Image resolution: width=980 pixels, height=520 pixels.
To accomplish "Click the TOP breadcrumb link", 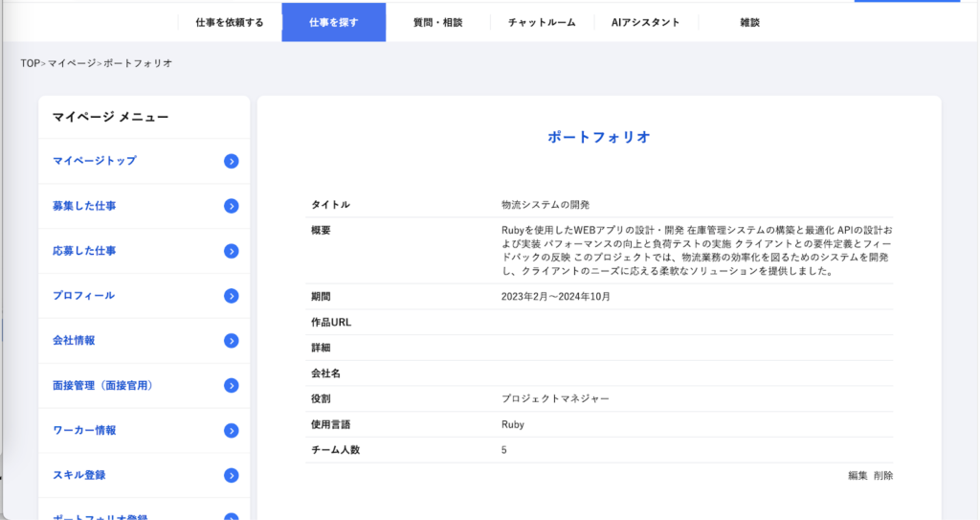I will pyautogui.click(x=30, y=63).
